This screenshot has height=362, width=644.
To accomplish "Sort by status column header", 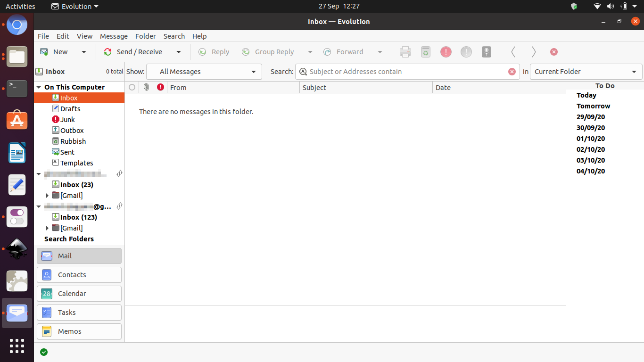I will [132, 87].
